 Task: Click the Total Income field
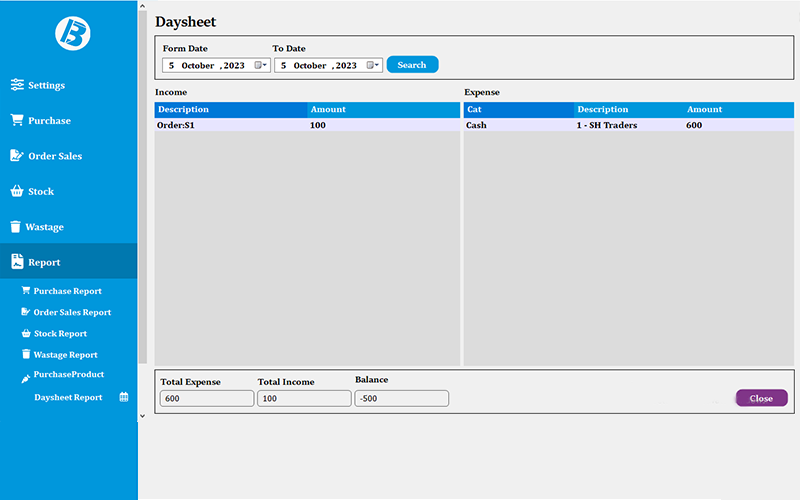[304, 398]
